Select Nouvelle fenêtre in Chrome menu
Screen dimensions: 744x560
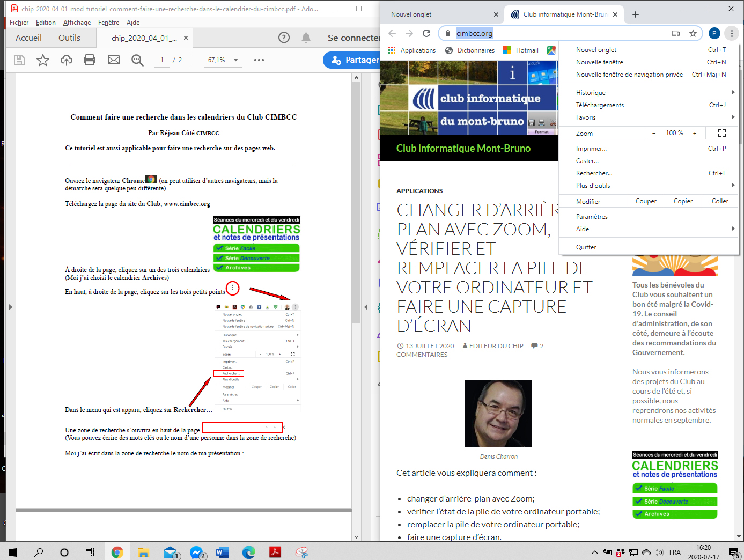click(x=649, y=62)
